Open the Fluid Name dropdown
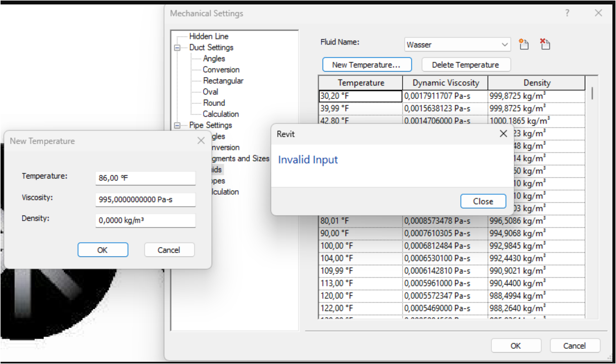The image size is (616, 364). click(x=504, y=45)
